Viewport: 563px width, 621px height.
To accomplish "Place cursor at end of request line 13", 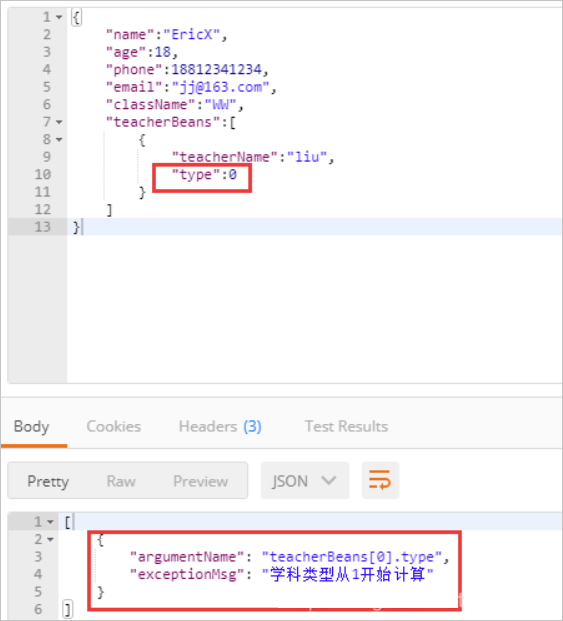I will [x=84, y=227].
